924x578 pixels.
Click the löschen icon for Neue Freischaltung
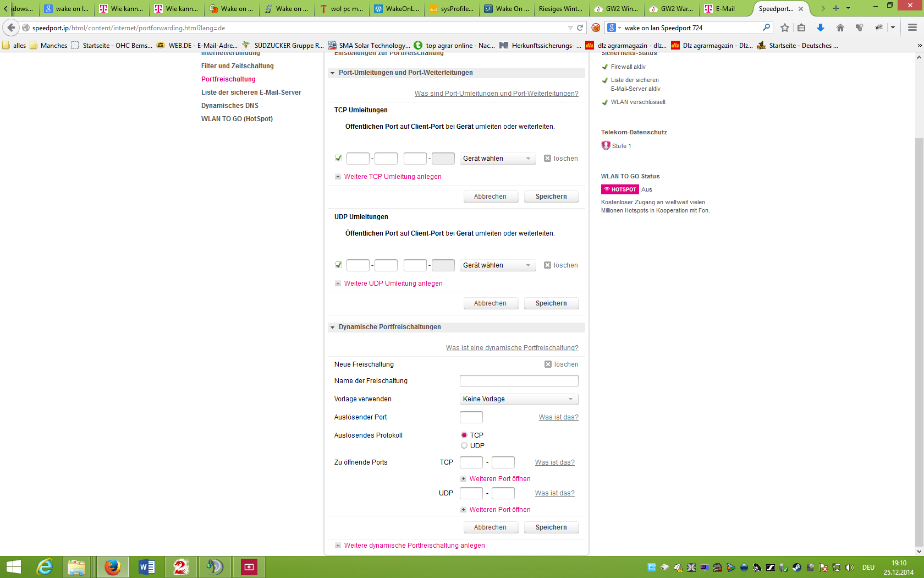point(548,364)
